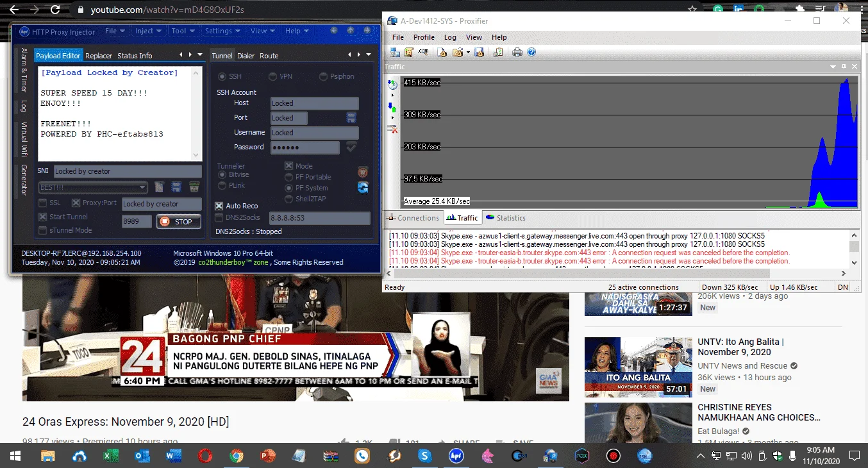
Task: Select the VPN radio button
Action: pyautogui.click(x=272, y=77)
